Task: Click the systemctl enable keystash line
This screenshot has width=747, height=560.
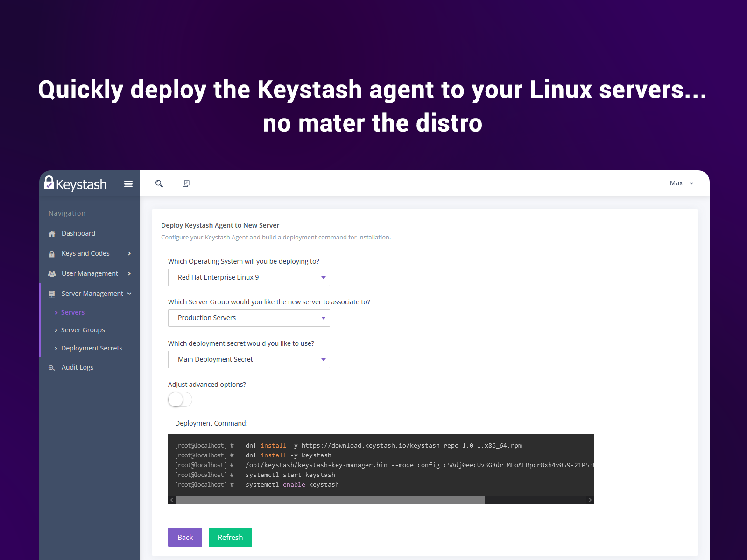Action: 292,485
